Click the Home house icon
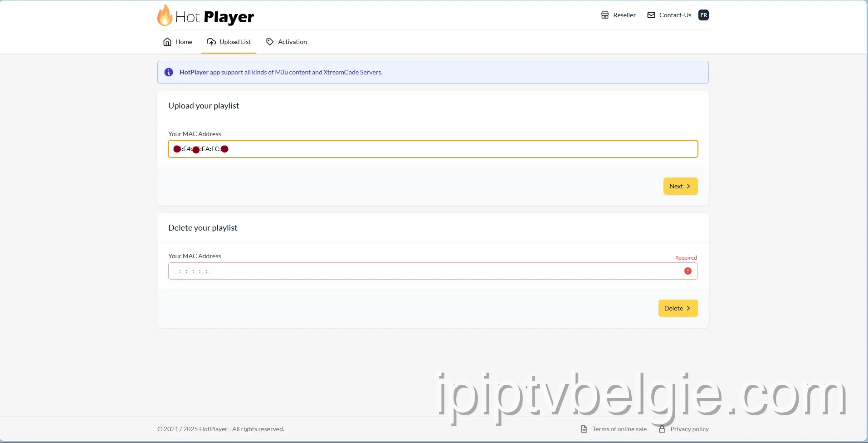This screenshot has width=868, height=443. 167,42
